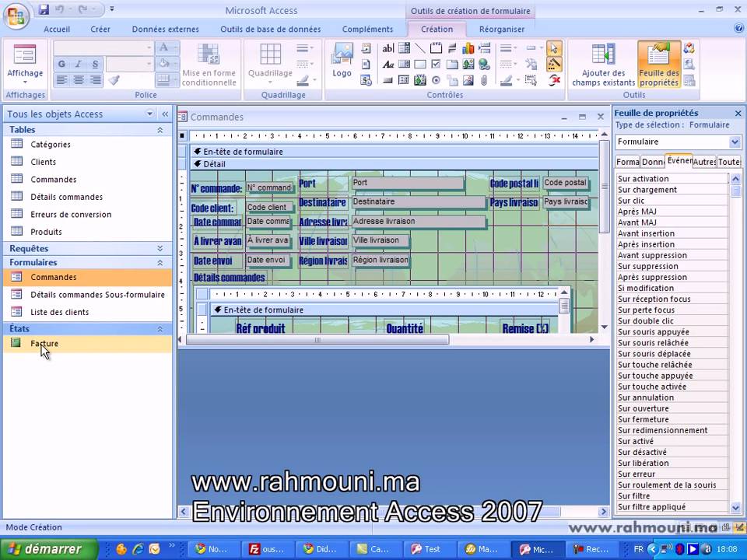Open the Réorganiser tab
This screenshot has height=560, width=747.
[502, 29]
